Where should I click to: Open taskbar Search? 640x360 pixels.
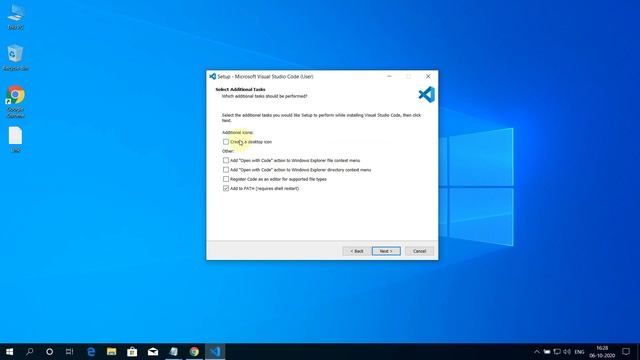coord(29,351)
